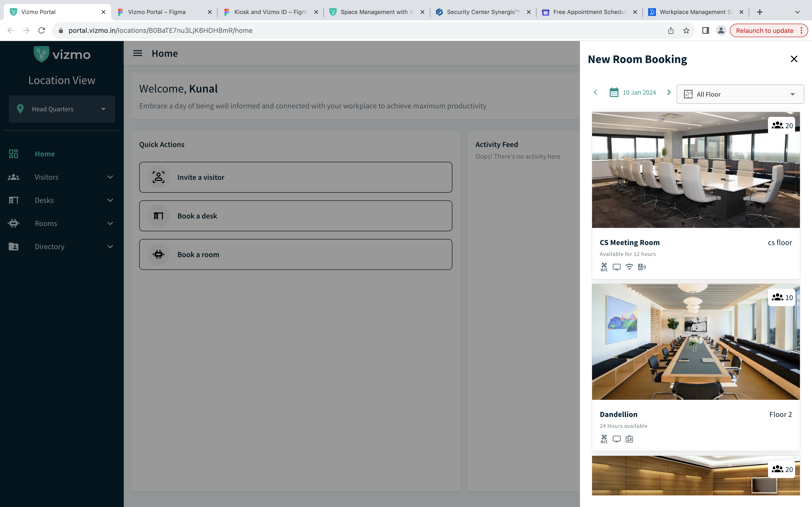Open the calendar date picker icon
The width and height of the screenshot is (812, 507).
(614, 92)
